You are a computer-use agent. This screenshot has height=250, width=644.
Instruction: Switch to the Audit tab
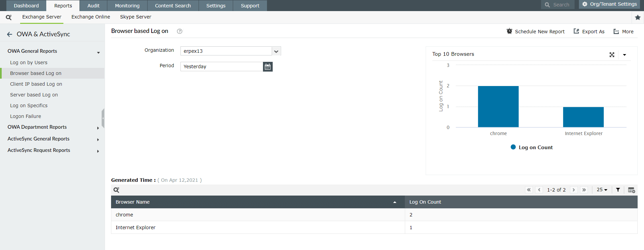[93, 6]
